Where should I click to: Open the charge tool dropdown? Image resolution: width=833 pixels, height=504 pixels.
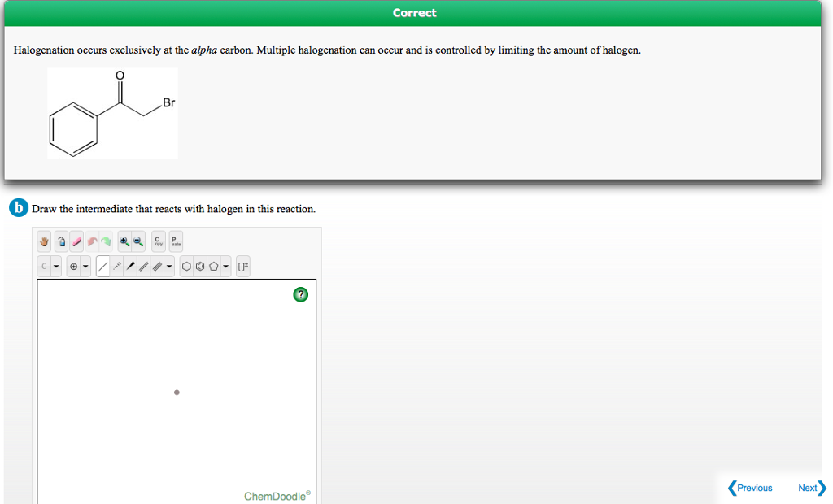click(x=85, y=265)
